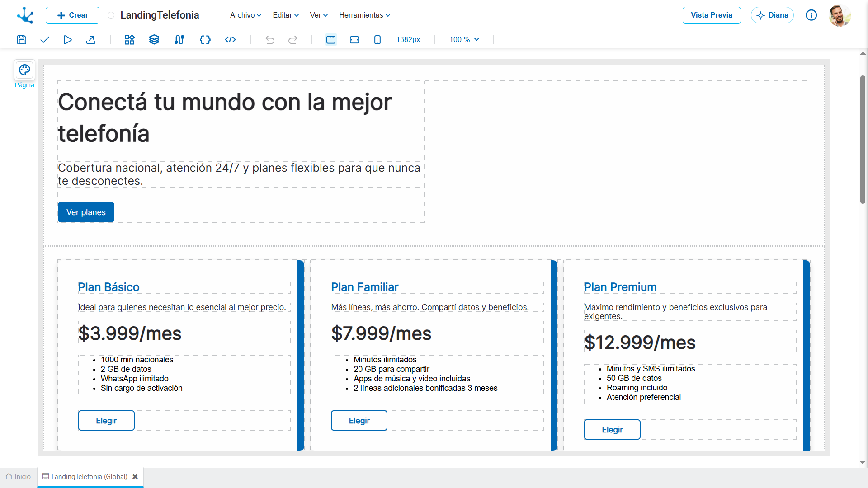Switch to tablet viewport mode
Viewport: 868px width, 488px height.
354,40
